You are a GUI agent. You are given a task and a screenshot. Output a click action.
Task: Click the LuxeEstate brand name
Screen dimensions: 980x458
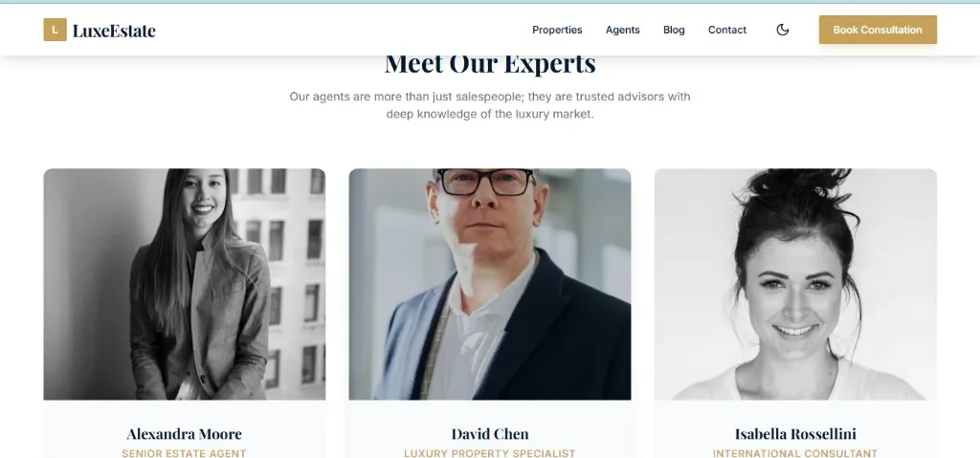coord(114,31)
